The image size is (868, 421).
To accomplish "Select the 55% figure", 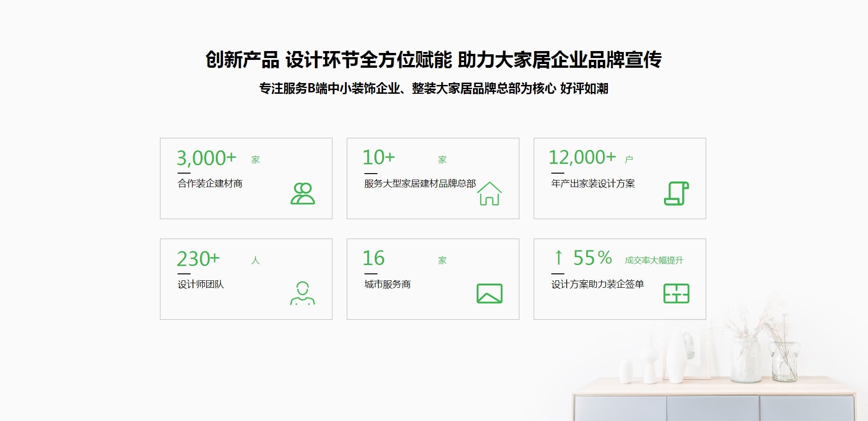I will click(x=593, y=258).
